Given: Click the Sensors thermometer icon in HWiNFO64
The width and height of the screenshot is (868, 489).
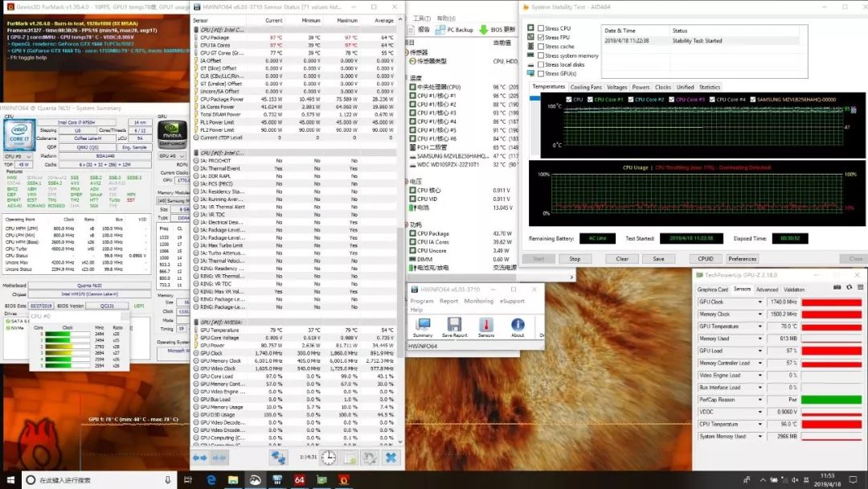Looking at the screenshot, I should (x=486, y=326).
